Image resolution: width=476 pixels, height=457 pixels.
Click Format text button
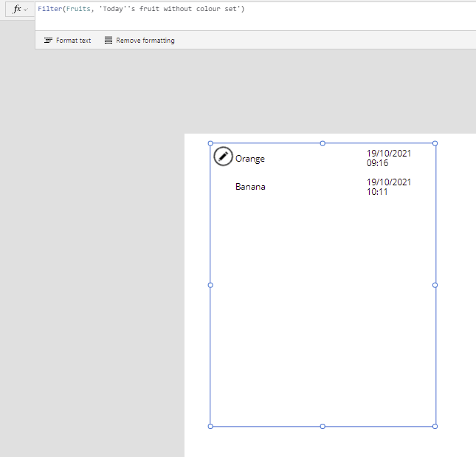tap(67, 41)
